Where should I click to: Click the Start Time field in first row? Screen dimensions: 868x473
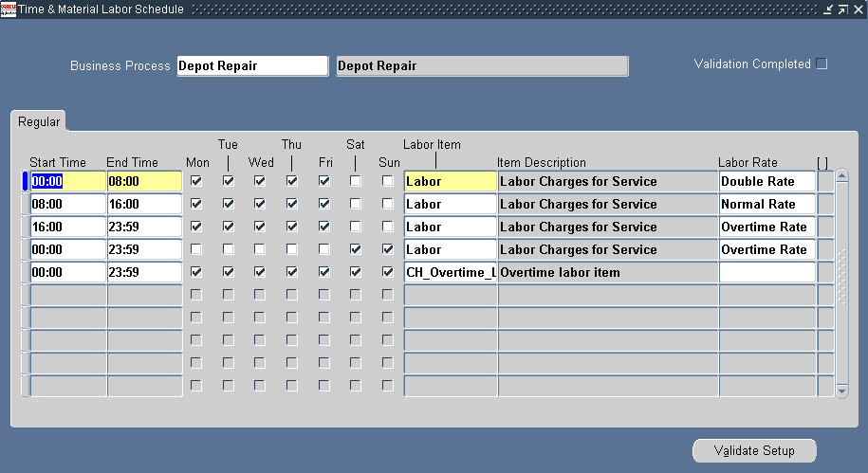(67, 181)
